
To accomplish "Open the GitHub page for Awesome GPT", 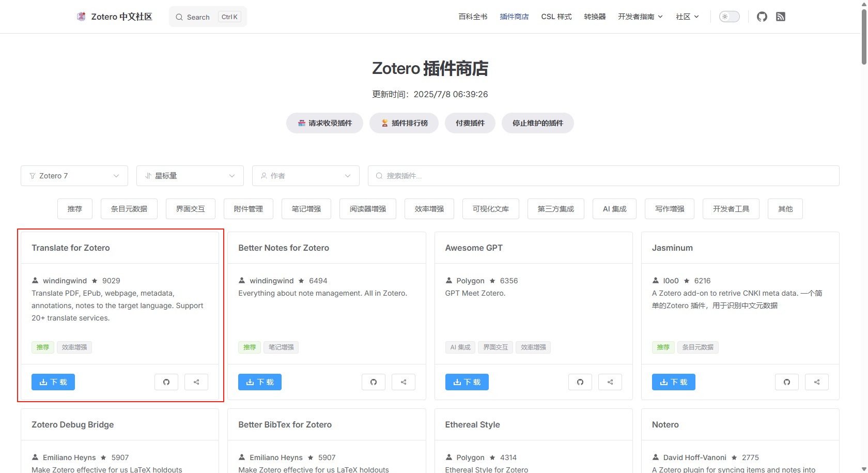I will (x=580, y=382).
